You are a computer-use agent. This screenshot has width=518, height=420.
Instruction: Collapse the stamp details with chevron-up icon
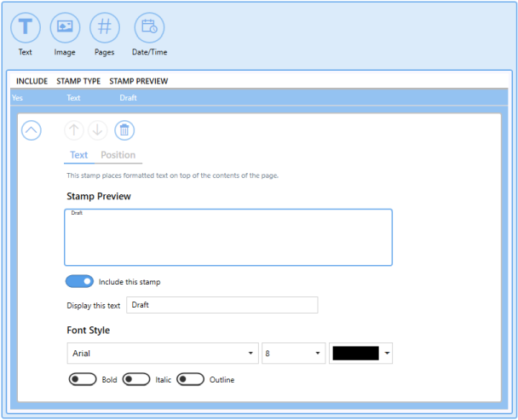32,130
